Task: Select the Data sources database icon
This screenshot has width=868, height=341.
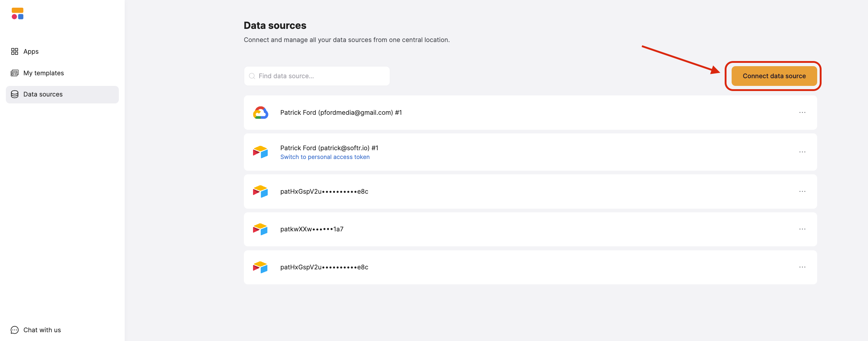Action: point(15,94)
